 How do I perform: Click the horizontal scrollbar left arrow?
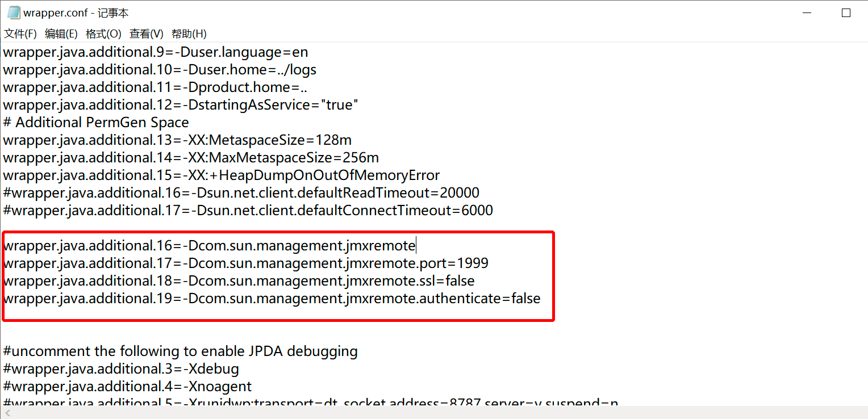click(x=6, y=413)
